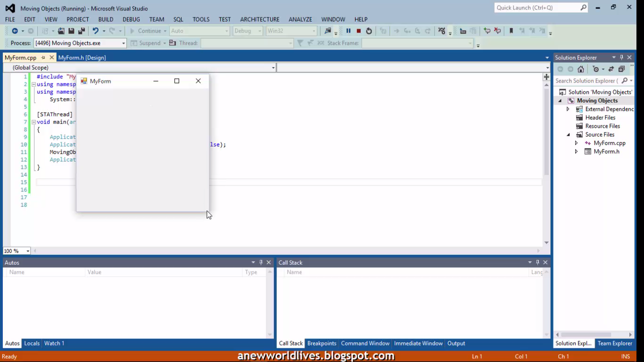The image size is (644, 362).
Task: Click the Restart debugging icon
Action: 369,31
